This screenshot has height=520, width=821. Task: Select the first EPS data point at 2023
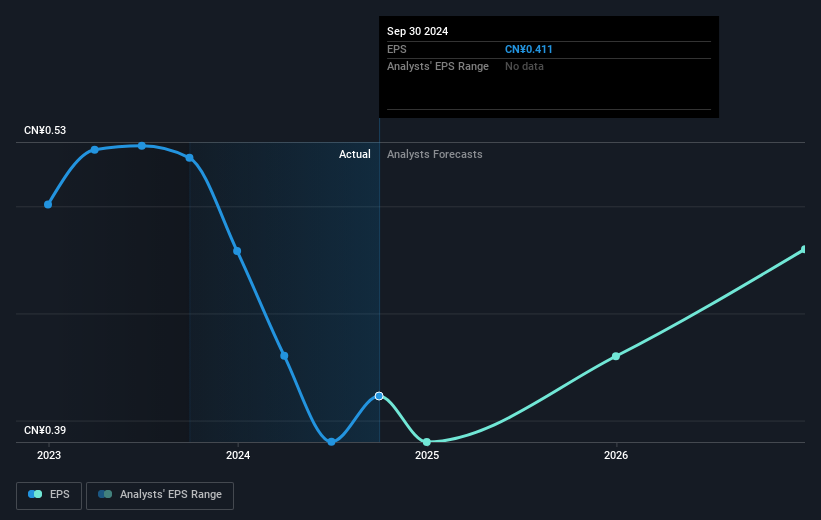click(x=48, y=204)
